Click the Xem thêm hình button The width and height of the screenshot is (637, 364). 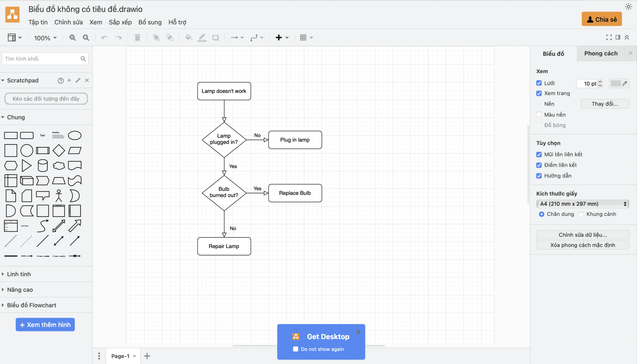pyautogui.click(x=45, y=325)
